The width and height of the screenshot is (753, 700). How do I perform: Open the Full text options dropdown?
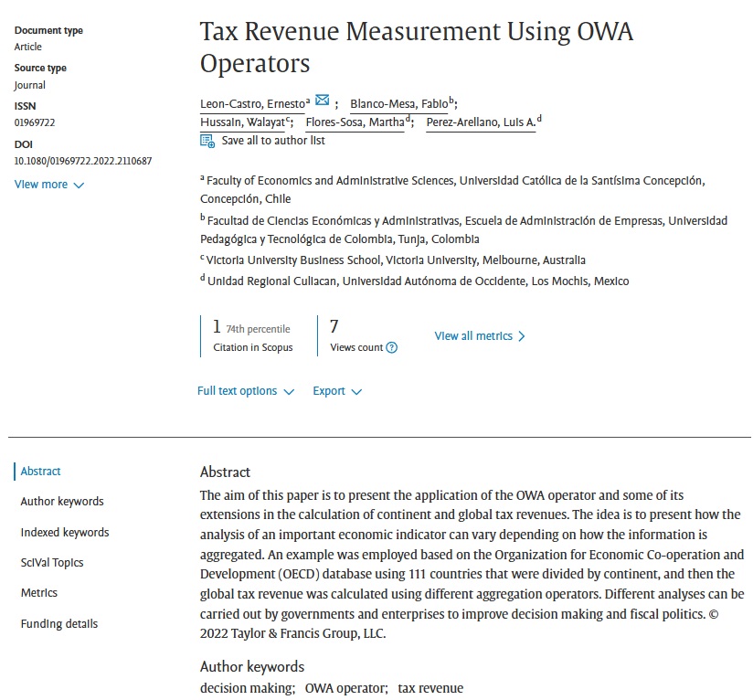(246, 391)
